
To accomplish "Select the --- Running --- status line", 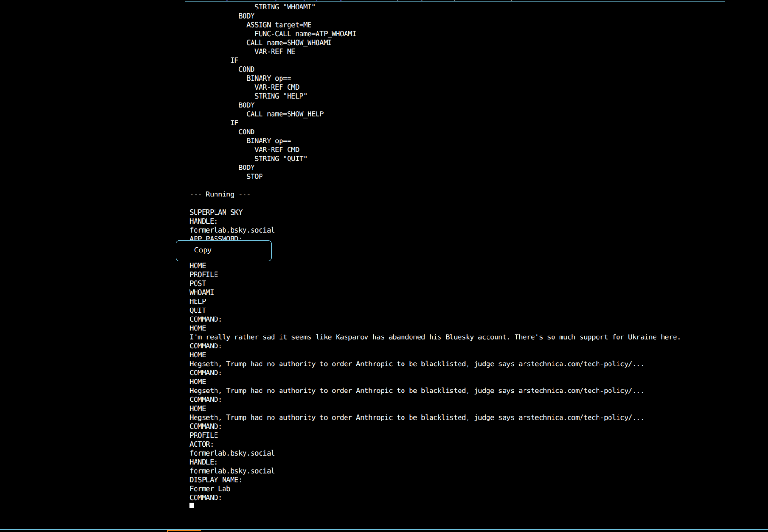I will click(x=219, y=194).
